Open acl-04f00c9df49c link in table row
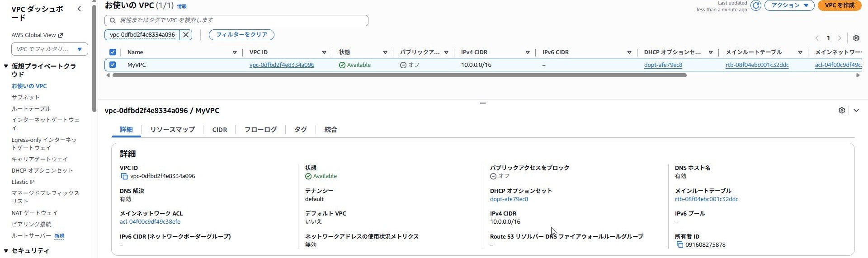Viewport: 868px width, 258px height. pyautogui.click(x=838, y=65)
